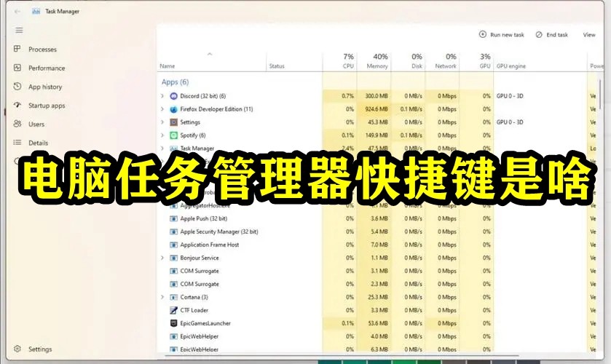This screenshot has height=364, width=611.
Task: Click the Bonjour Service process icon
Action: tap(174, 258)
